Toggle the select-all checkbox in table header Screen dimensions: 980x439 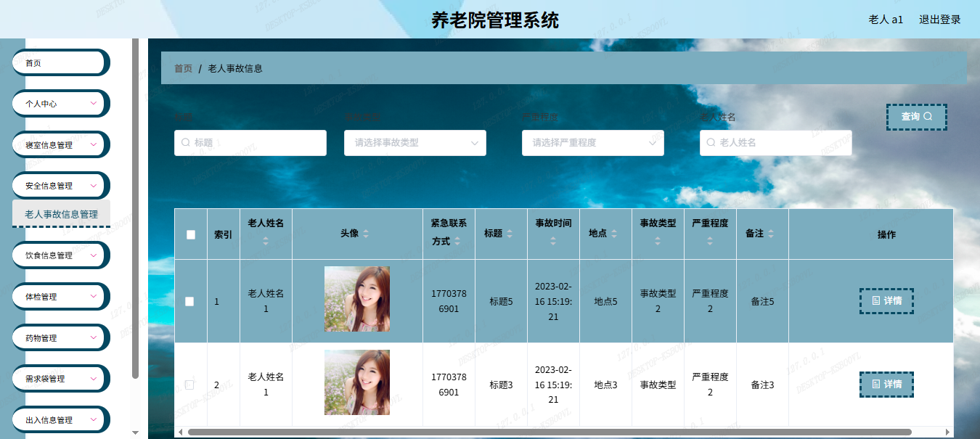pos(191,234)
